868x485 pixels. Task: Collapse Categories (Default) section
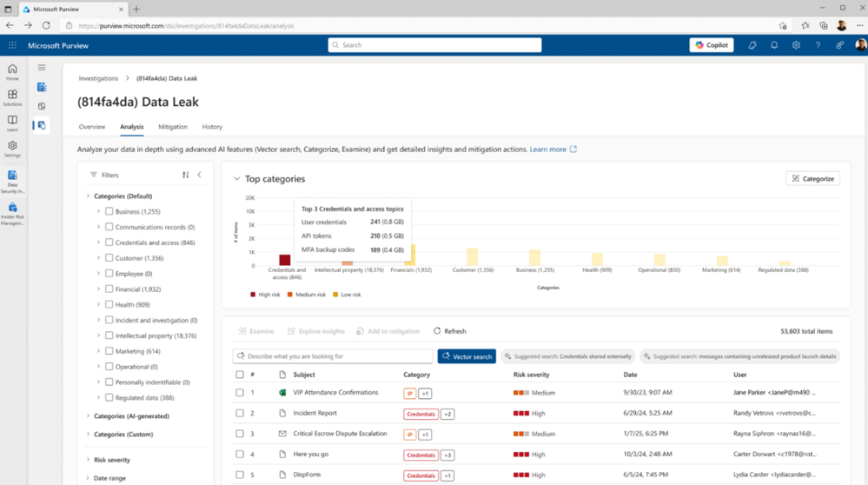88,196
